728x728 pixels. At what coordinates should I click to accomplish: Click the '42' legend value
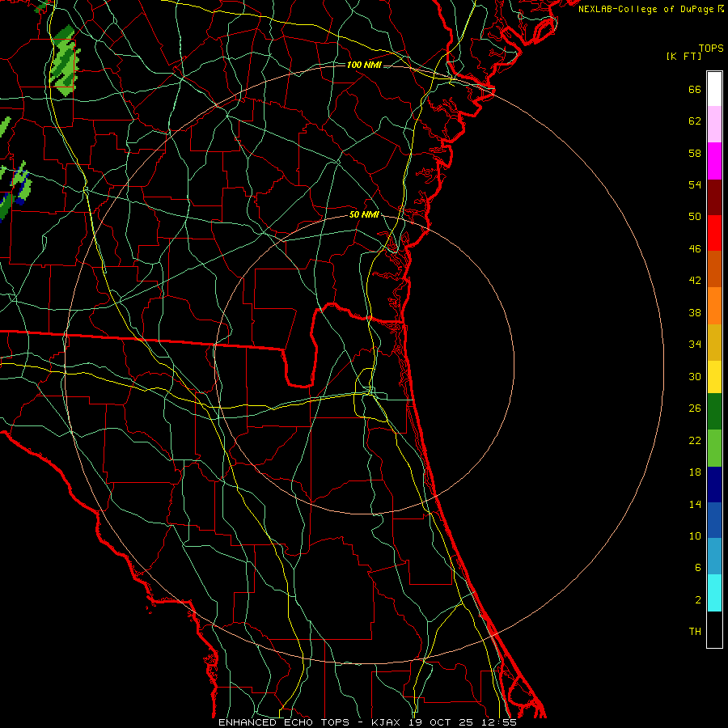695,281
